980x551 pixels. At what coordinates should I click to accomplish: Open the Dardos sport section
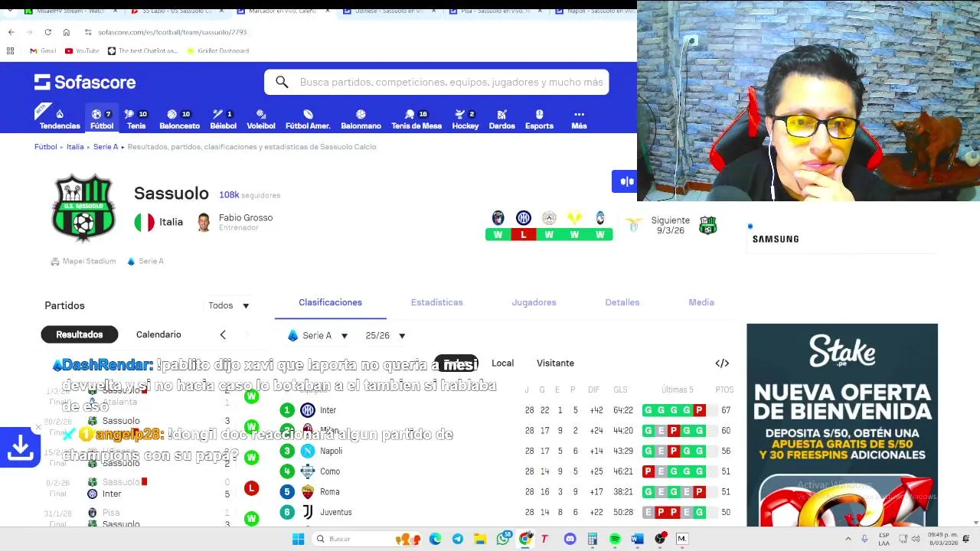pos(501,119)
